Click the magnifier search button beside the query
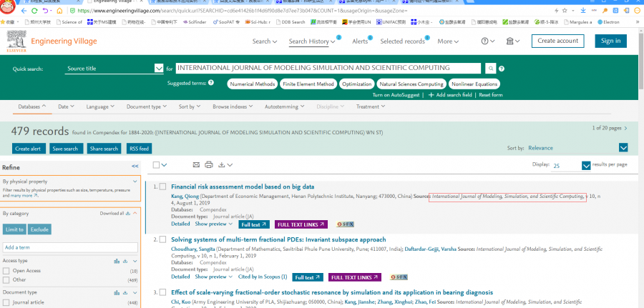This screenshot has height=308, width=644. (490, 69)
